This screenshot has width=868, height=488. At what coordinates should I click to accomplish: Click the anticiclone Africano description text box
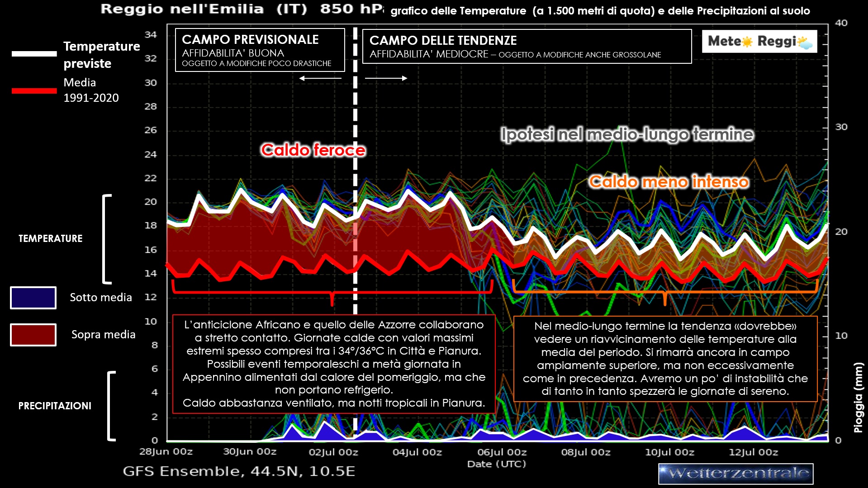334,364
